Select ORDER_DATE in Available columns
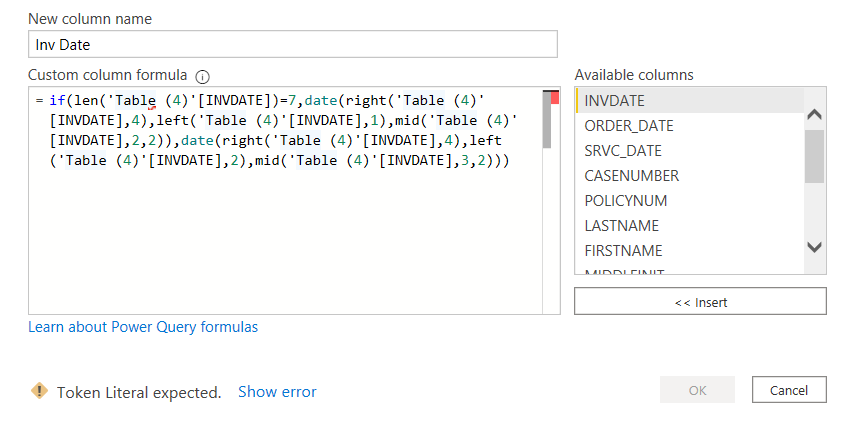The width and height of the screenshot is (853, 423). [x=690, y=126]
